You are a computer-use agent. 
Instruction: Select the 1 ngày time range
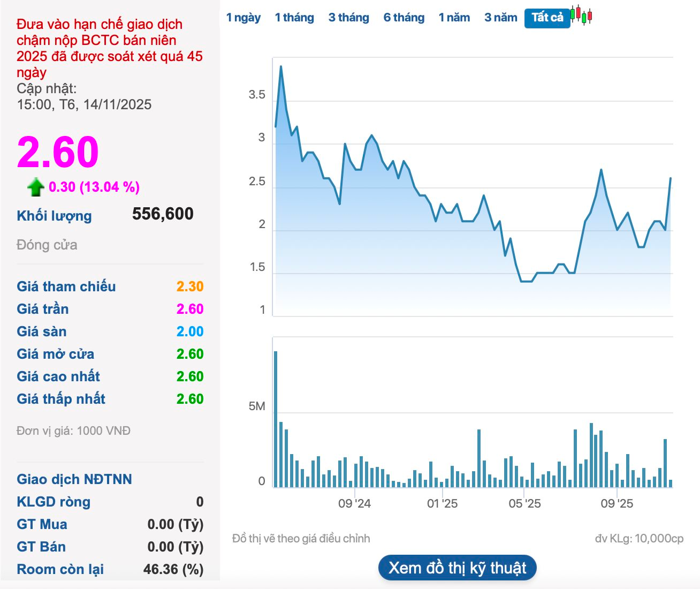243,18
